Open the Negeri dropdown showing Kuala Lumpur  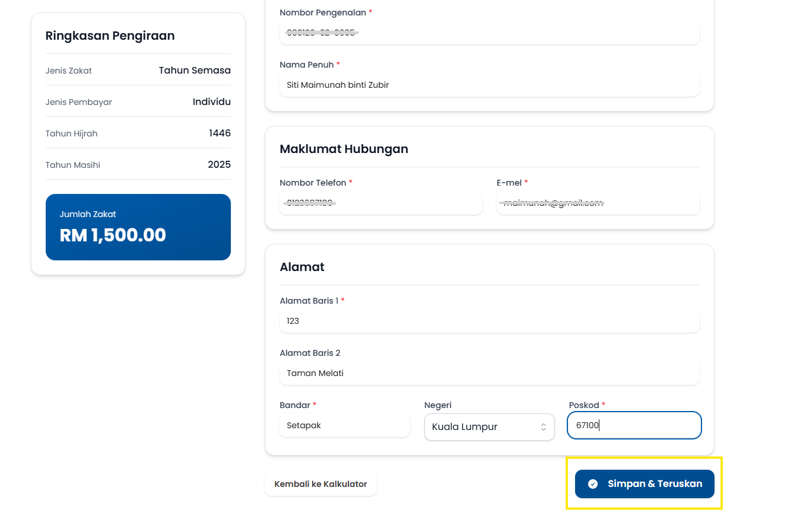tap(488, 427)
